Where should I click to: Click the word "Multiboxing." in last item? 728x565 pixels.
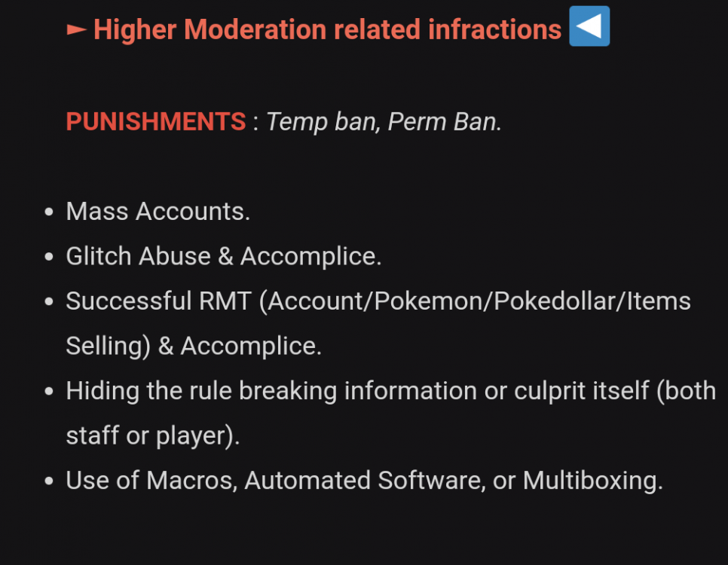point(592,481)
